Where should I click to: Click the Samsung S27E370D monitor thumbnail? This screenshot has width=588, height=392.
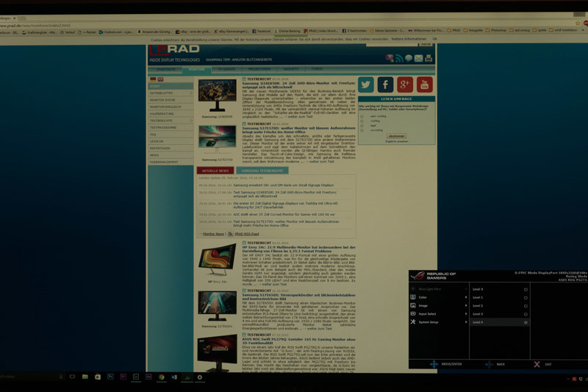coord(217,138)
